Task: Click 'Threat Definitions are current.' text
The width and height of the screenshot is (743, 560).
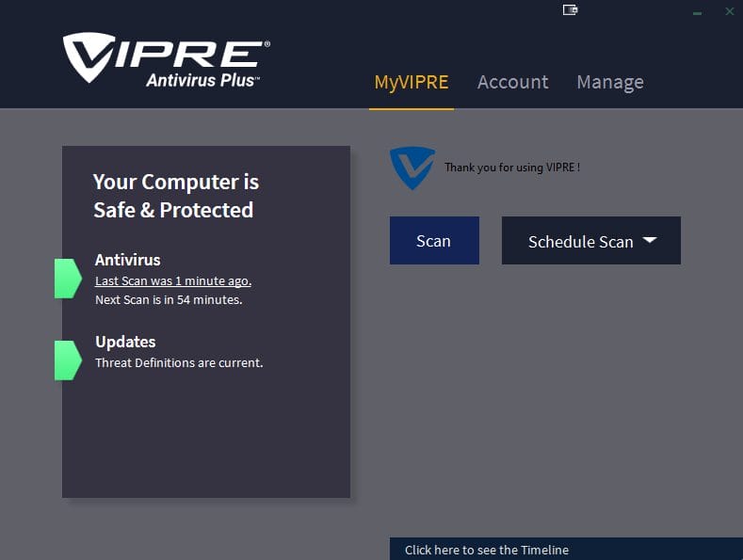Action: pos(179,363)
